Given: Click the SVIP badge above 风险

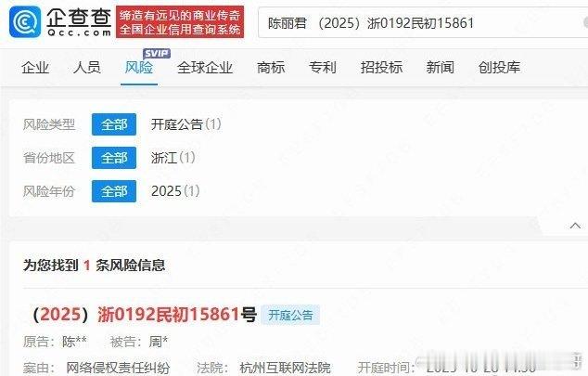Looking at the screenshot, I should pos(157,53).
